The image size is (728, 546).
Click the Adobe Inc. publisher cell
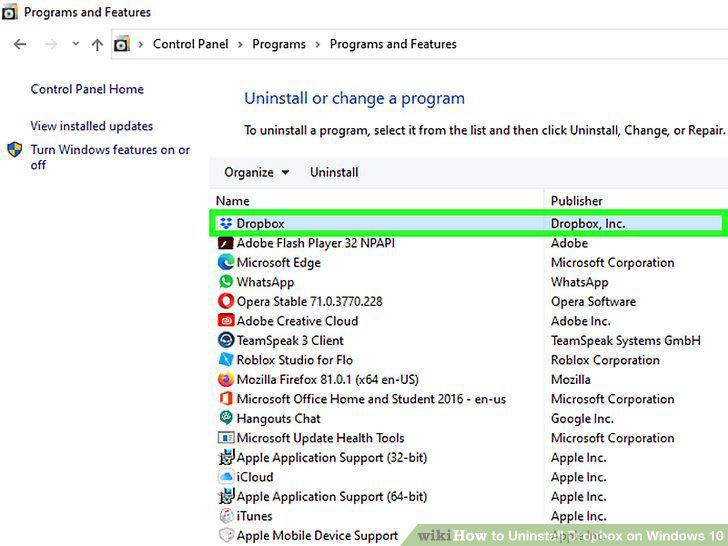pyautogui.click(x=580, y=321)
